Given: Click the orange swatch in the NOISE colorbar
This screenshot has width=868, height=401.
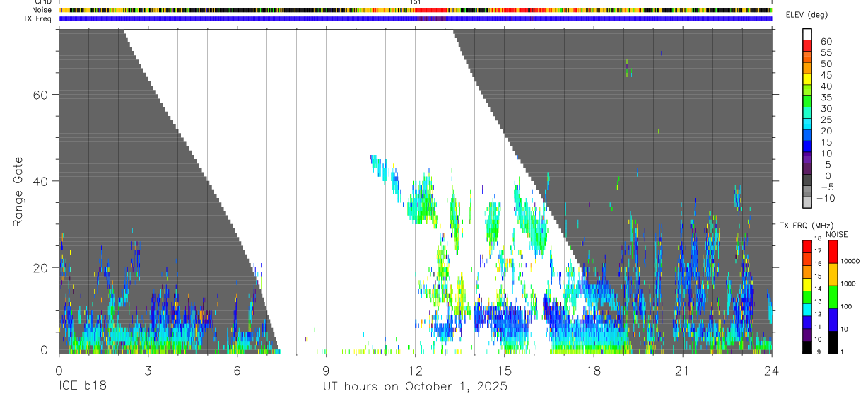Looking at the screenshot, I should pos(833,274).
